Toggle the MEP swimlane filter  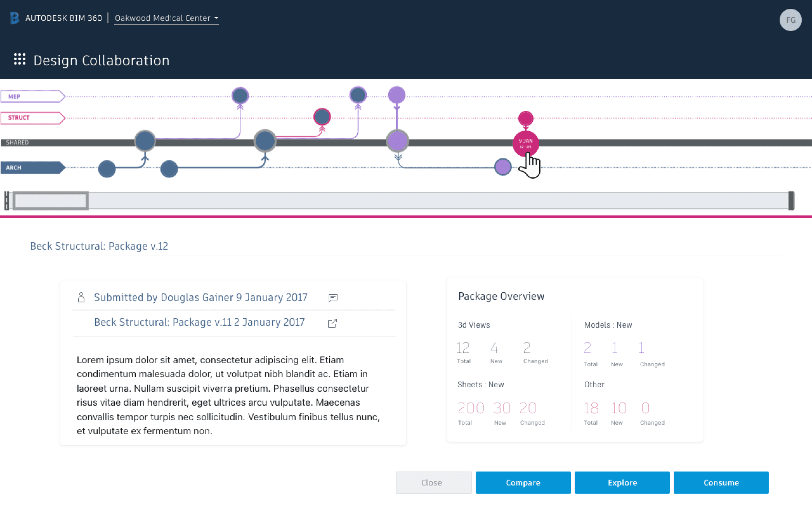click(30, 96)
